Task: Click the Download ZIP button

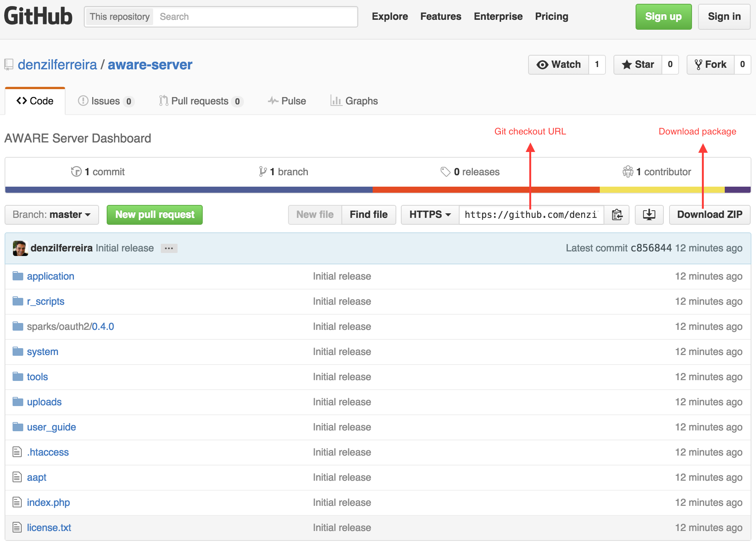Action: click(x=710, y=215)
